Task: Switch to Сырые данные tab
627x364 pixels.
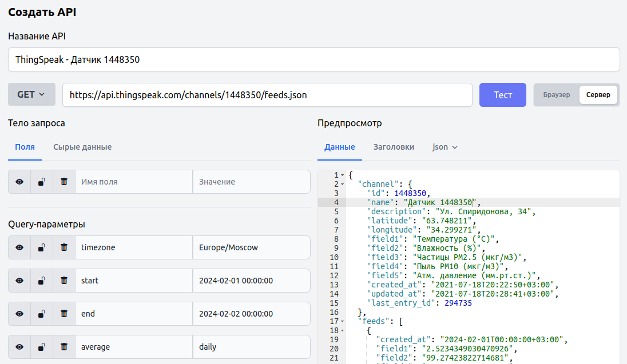Action: coord(82,147)
